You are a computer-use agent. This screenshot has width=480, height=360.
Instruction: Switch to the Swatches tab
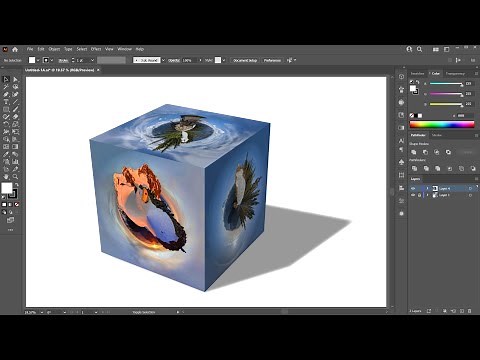tap(417, 73)
